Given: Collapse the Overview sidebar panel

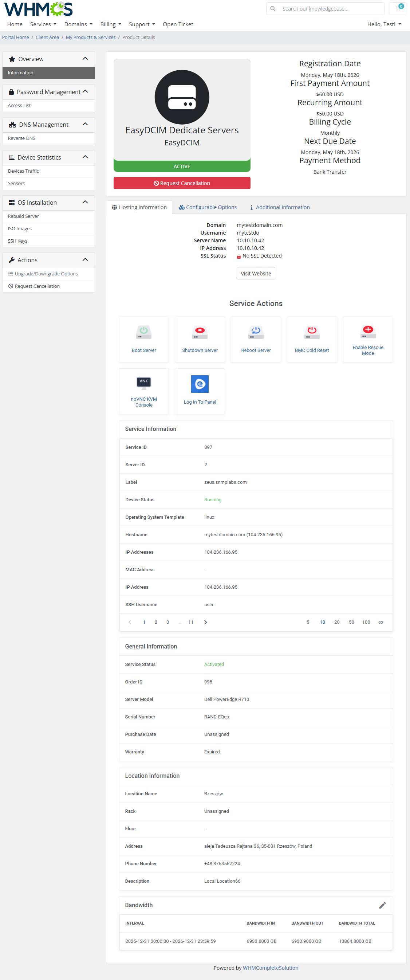Looking at the screenshot, I should click(x=85, y=59).
